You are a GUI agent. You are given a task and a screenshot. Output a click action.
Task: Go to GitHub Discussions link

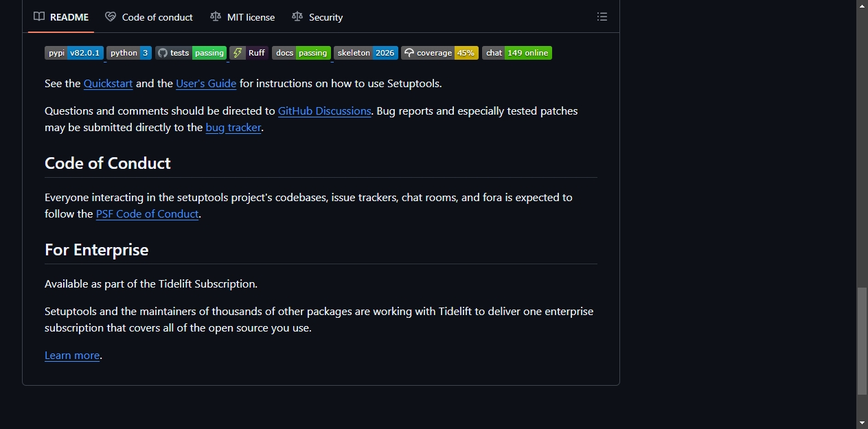tap(325, 111)
